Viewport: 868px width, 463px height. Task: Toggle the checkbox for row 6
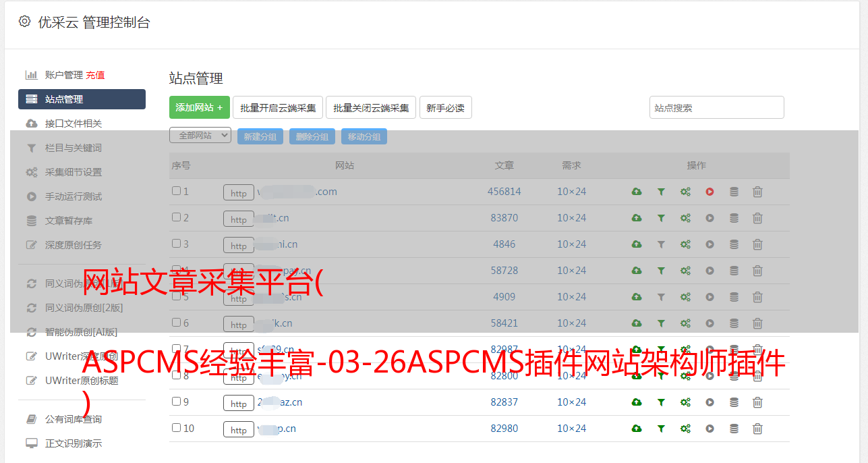point(176,323)
